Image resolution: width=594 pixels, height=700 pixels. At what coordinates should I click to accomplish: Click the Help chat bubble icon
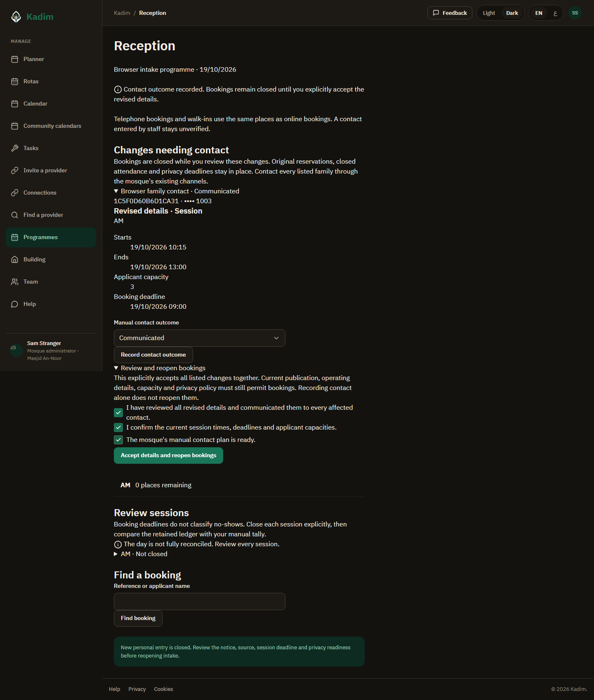[x=15, y=304]
